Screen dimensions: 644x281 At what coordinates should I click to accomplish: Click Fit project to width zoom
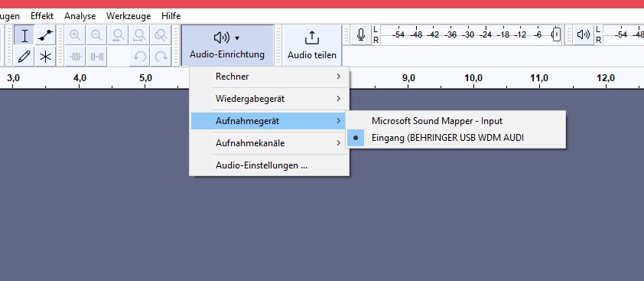tap(139, 35)
